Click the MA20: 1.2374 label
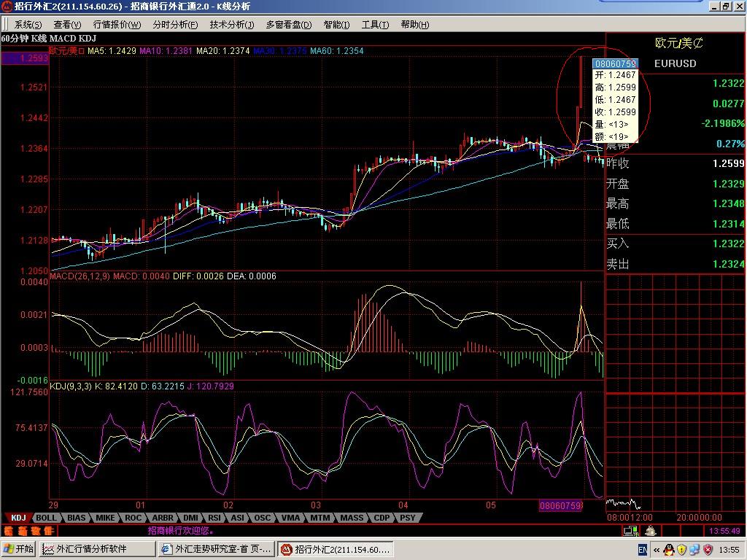The width and height of the screenshot is (747, 560). click(223, 51)
